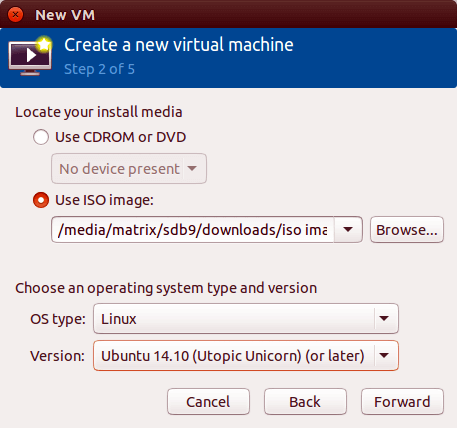The height and width of the screenshot is (428, 457).
Task: Click the arrow at right of Version combo
Action: (x=384, y=356)
